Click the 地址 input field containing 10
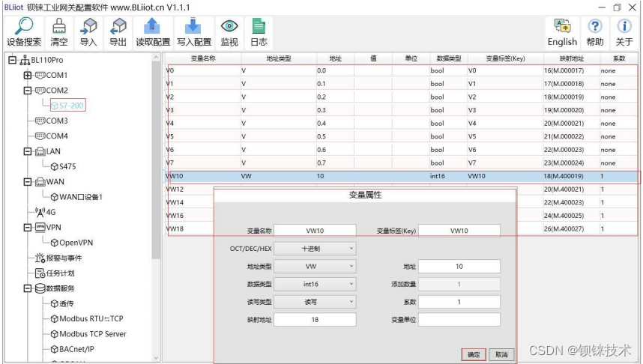The height and width of the screenshot is (364, 643). (x=459, y=267)
